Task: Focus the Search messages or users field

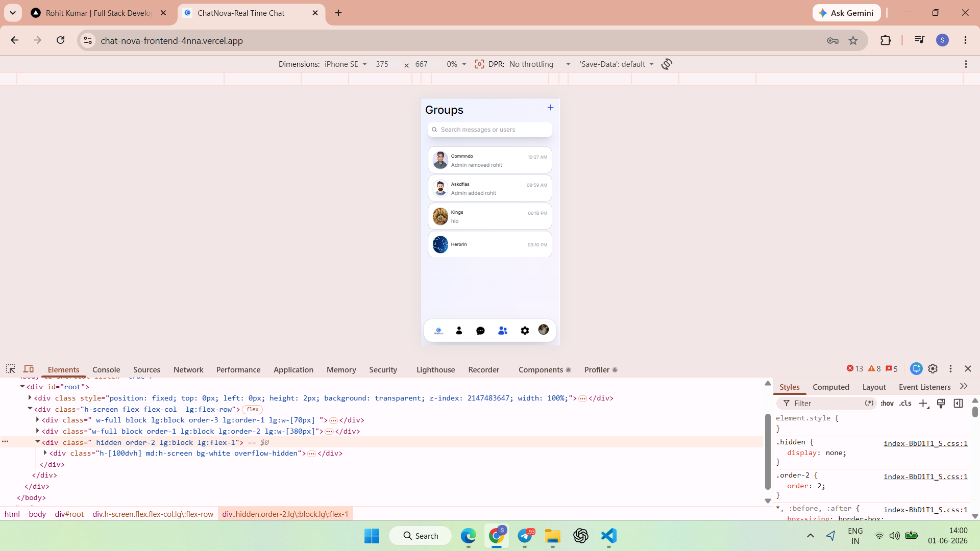Action: pos(490,130)
